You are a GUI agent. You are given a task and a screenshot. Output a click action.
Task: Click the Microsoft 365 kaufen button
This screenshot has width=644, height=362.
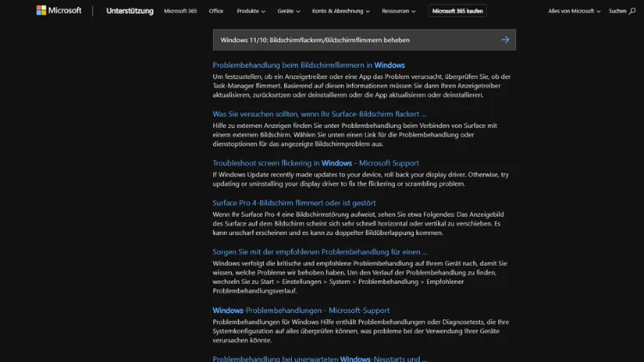[458, 11]
